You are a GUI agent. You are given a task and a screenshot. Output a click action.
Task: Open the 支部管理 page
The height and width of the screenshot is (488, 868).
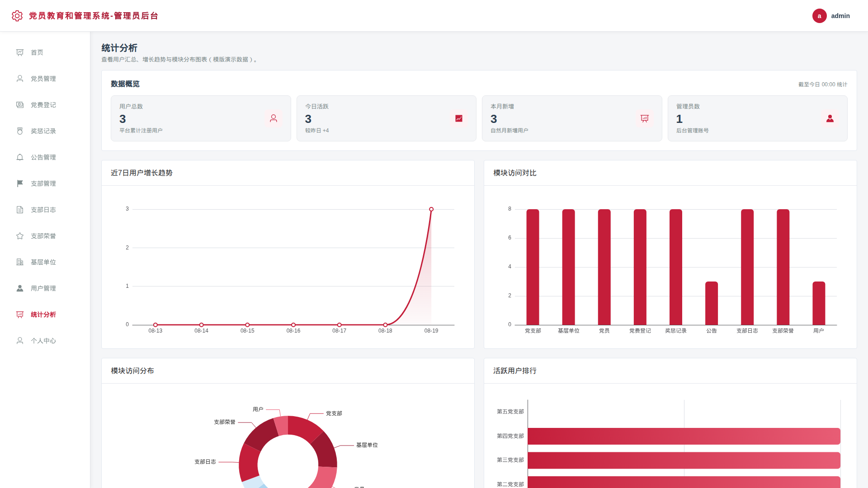pyautogui.click(x=45, y=183)
